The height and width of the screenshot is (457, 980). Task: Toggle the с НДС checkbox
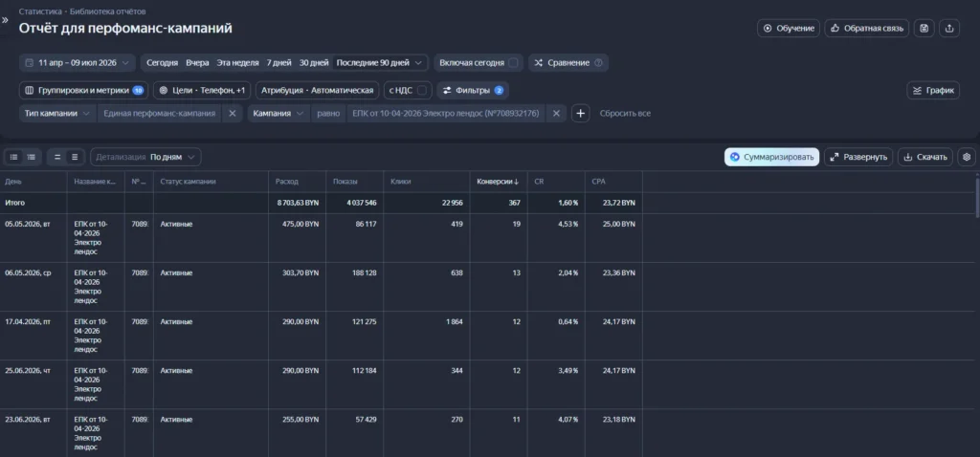(x=422, y=91)
